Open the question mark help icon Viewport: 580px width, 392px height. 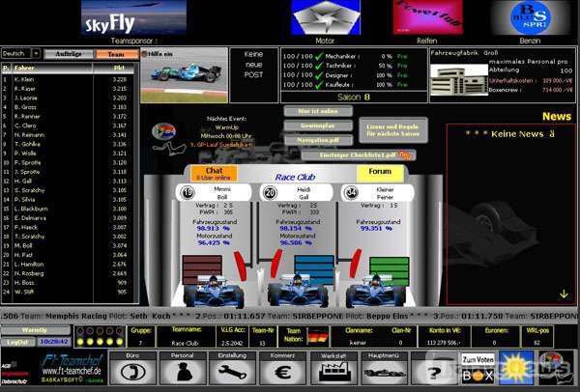433,373
